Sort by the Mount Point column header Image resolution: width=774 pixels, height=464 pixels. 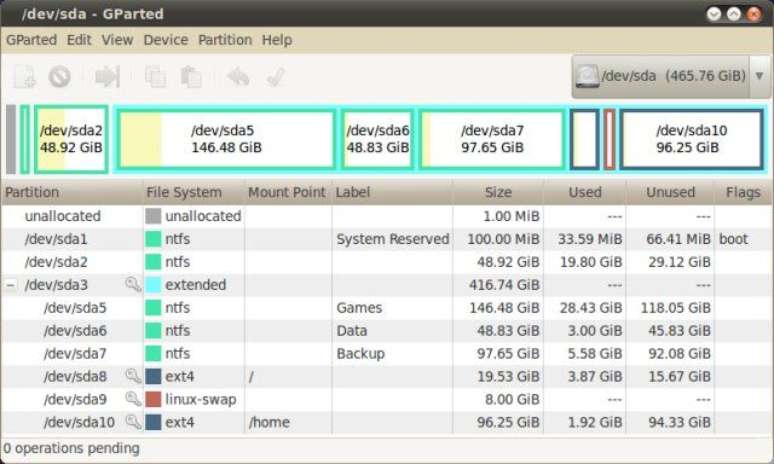(288, 192)
